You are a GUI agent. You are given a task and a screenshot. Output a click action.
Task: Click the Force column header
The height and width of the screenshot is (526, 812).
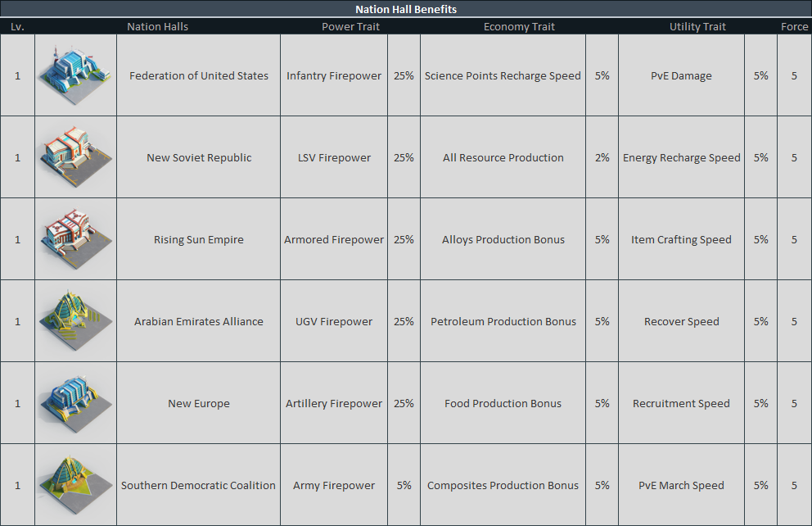[794, 26]
